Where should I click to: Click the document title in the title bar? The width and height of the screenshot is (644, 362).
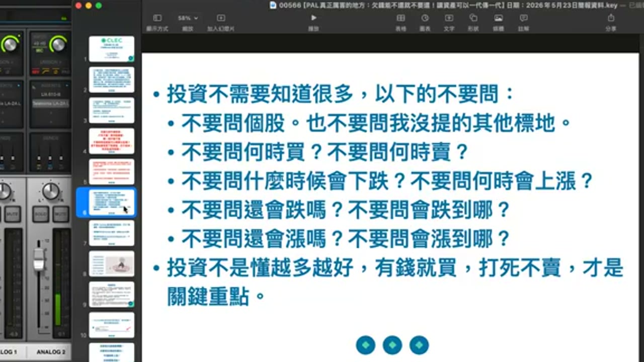(449, 6)
